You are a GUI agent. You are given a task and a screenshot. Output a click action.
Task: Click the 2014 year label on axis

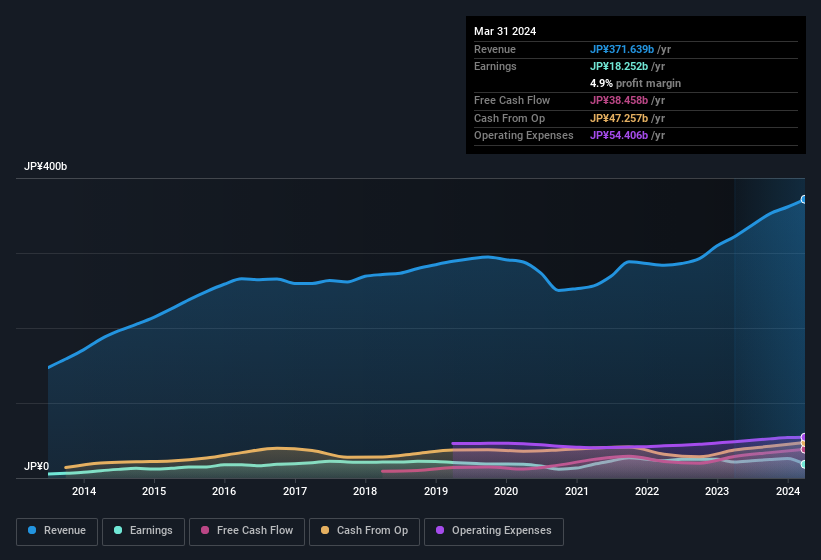pos(84,491)
